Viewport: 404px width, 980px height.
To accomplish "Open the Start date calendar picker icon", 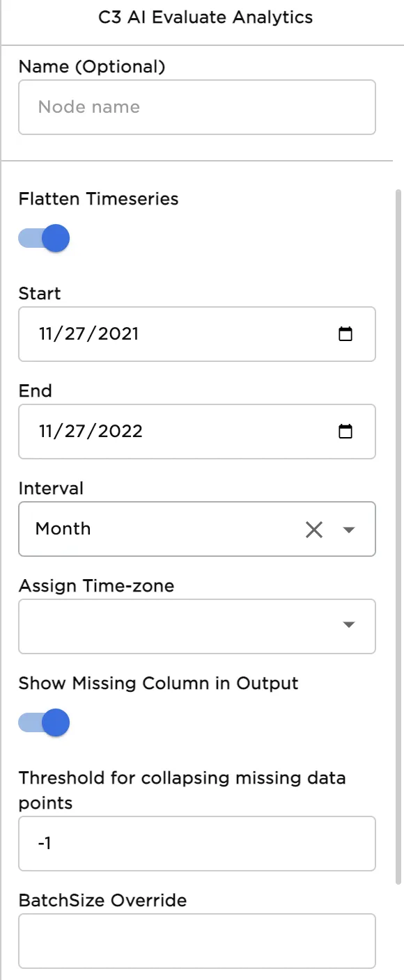I will click(x=345, y=334).
